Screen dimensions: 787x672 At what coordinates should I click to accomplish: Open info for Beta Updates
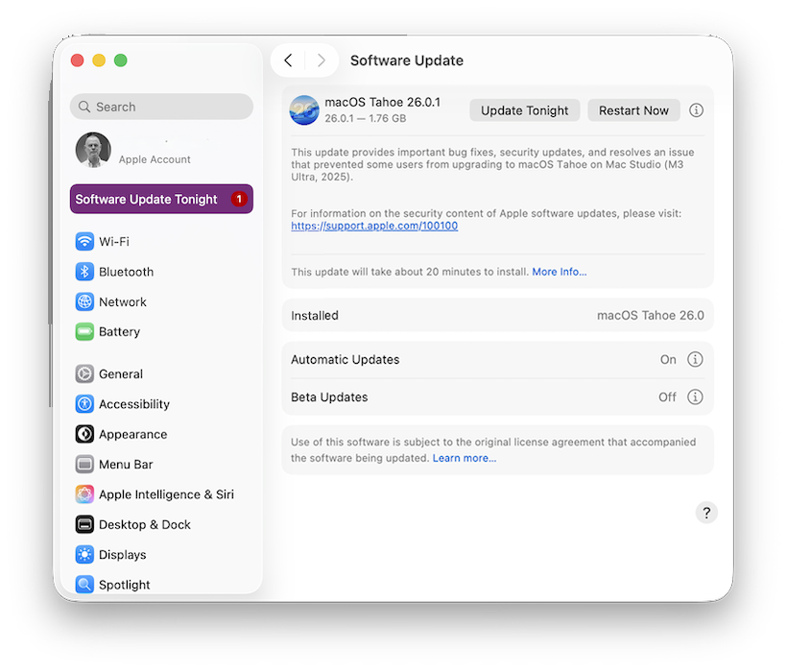point(696,397)
